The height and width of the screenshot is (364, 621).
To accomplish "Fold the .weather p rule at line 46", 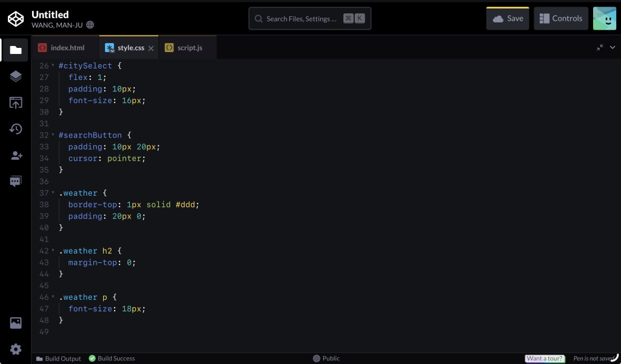I will [x=53, y=297].
